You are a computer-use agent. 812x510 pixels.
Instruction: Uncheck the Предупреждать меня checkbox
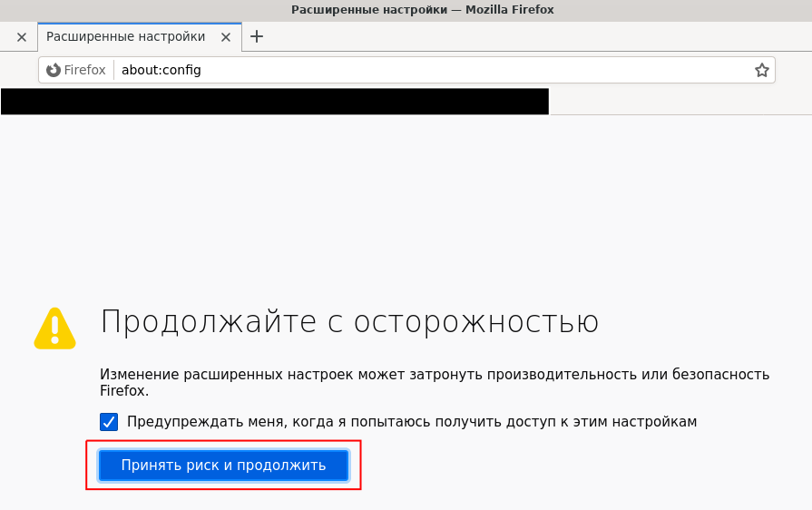(109, 422)
